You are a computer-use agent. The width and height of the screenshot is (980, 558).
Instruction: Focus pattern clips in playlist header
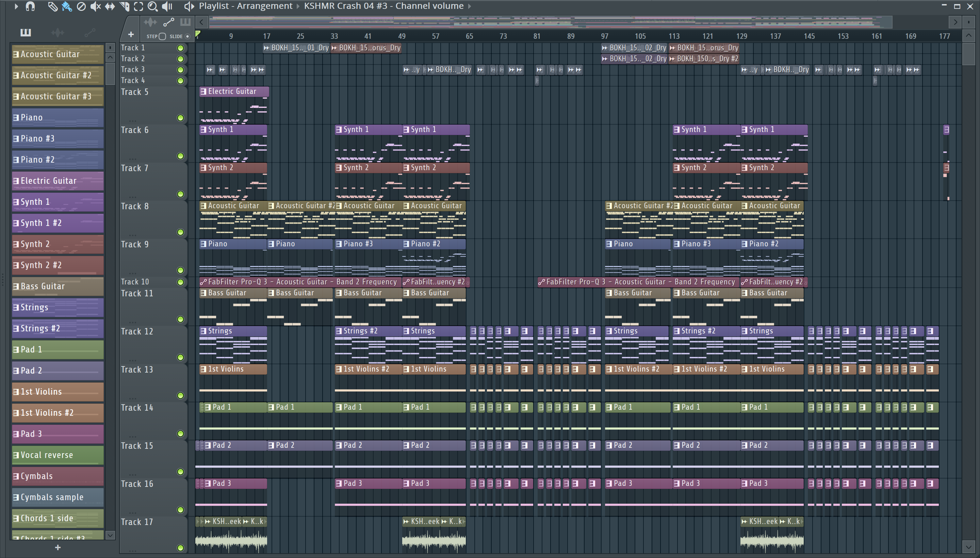(x=185, y=22)
